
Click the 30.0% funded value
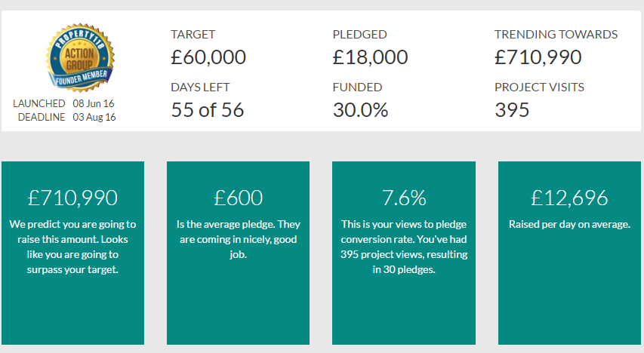[360, 110]
